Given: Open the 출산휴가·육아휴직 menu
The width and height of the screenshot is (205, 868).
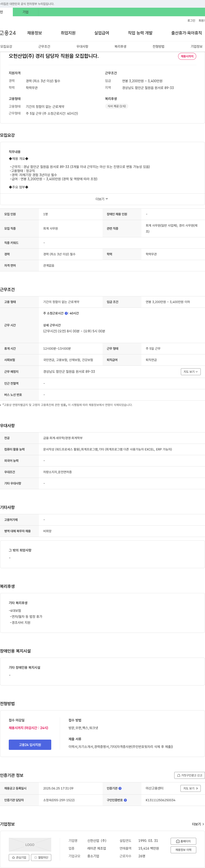Looking at the screenshot, I should pos(186,33).
